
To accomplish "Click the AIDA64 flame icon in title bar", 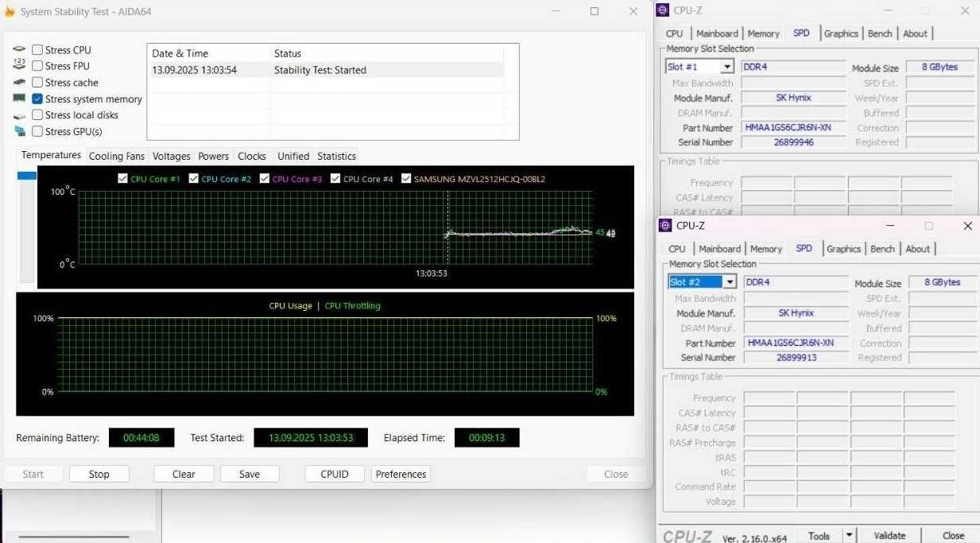I will (10, 11).
